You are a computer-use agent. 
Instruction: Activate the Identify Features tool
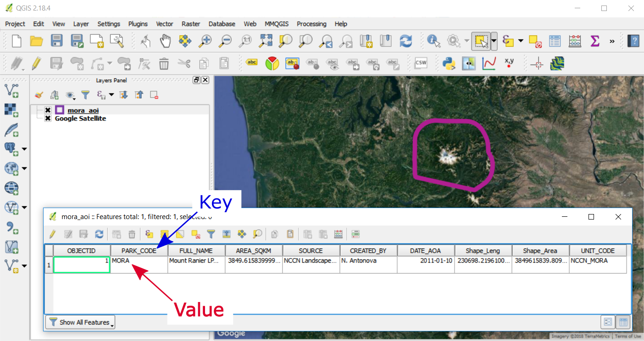point(433,41)
